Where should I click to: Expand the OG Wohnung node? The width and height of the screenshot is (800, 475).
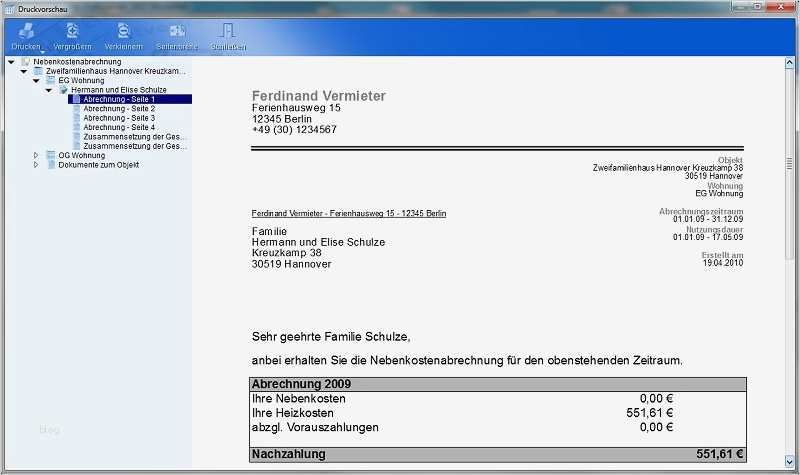pyautogui.click(x=36, y=155)
